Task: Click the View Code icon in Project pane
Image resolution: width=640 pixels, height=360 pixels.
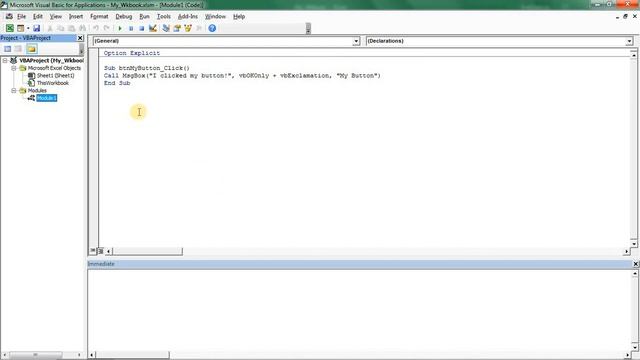Action: [x=7, y=49]
